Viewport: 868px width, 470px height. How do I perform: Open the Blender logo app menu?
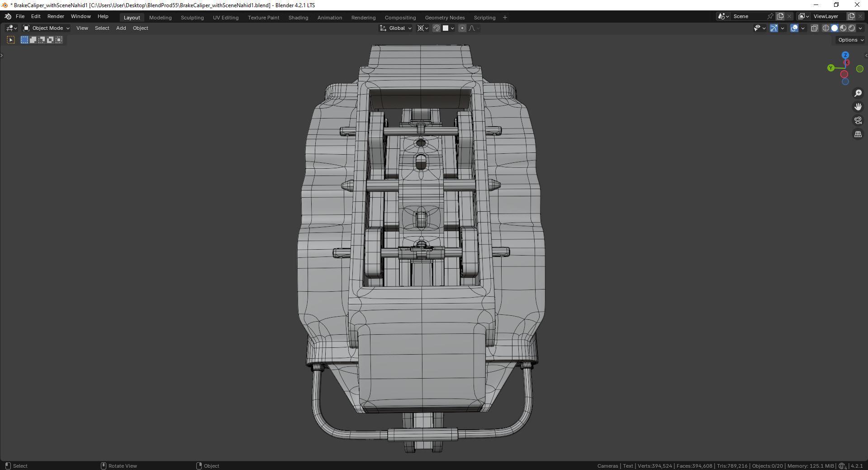point(8,16)
